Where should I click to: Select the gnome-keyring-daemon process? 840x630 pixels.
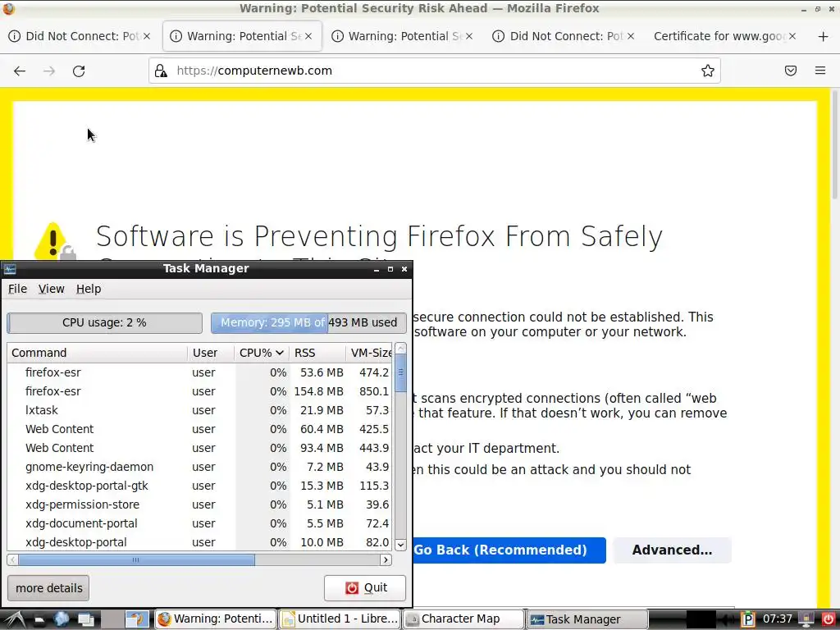click(199, 467)
